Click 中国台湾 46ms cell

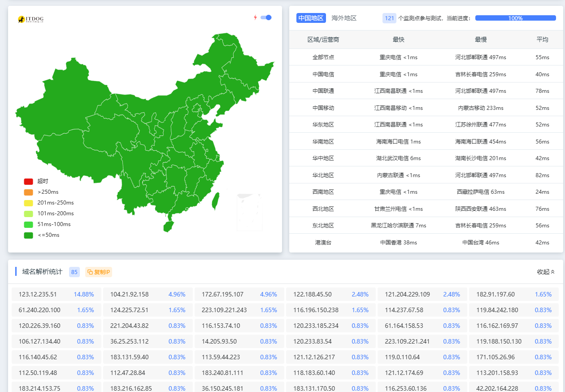tap(481, 242)
